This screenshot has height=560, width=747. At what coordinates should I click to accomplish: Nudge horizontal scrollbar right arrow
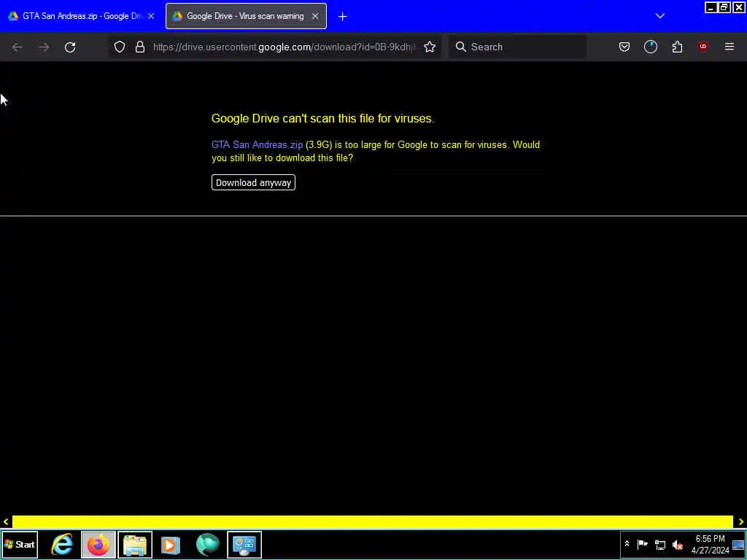(x=741, y=522)
